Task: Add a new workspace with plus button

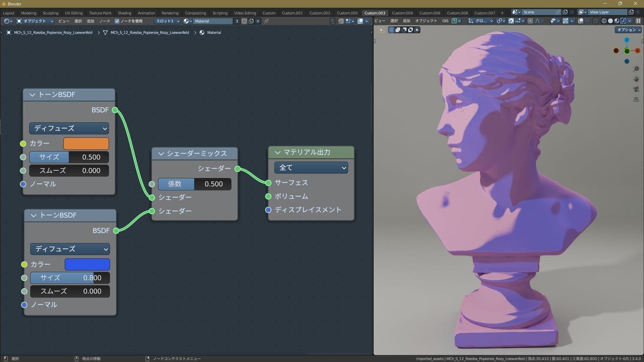Action: pyautogui.click(x=502, y=13)
